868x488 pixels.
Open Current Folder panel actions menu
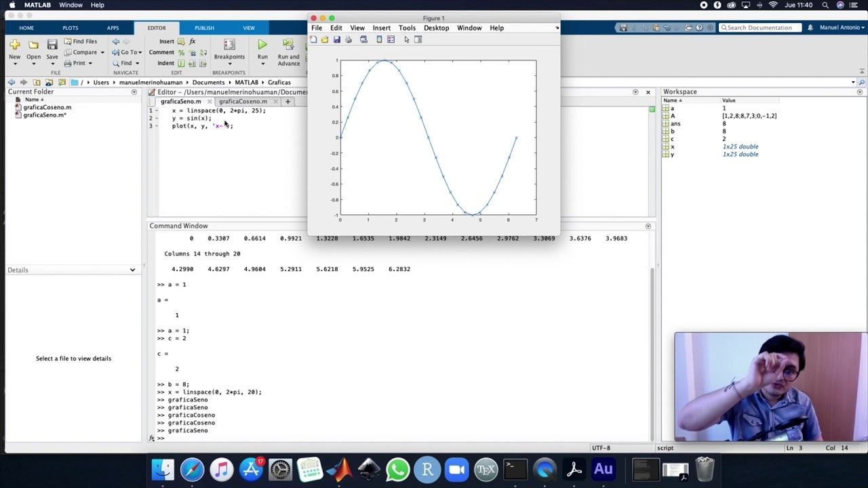tap(134, 92)
